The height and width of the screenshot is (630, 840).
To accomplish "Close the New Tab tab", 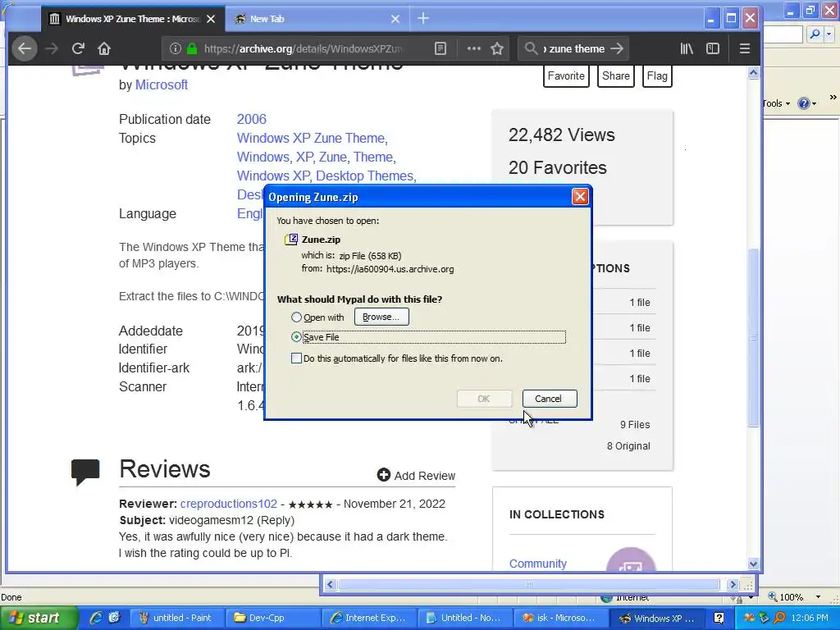I will pos(395,19).
